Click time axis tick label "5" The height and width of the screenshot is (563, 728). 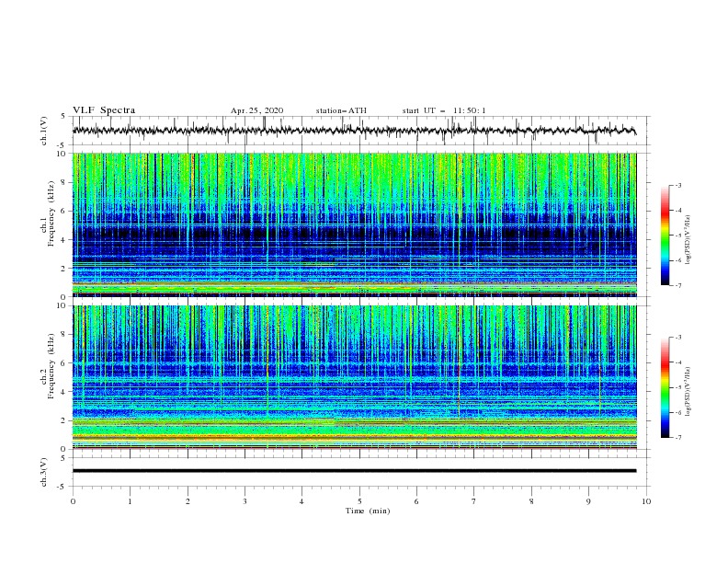pos(359,501)
